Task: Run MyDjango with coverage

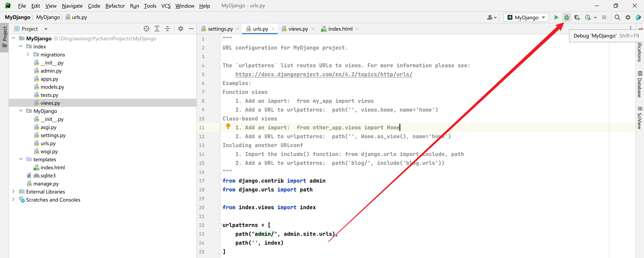Action: click(577, 17)
